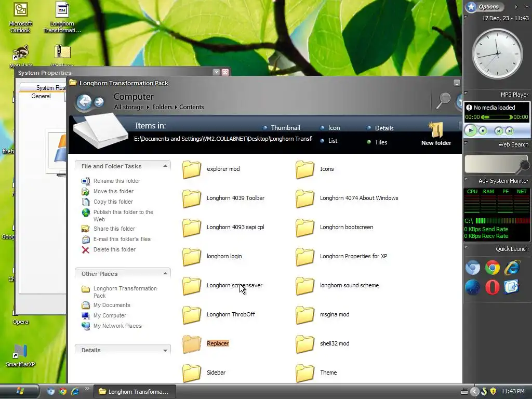Open Longhorn 4074 About Windows folder
Image resolution: width=532 pixels, height=399 pixels.
tap(347, 198)
